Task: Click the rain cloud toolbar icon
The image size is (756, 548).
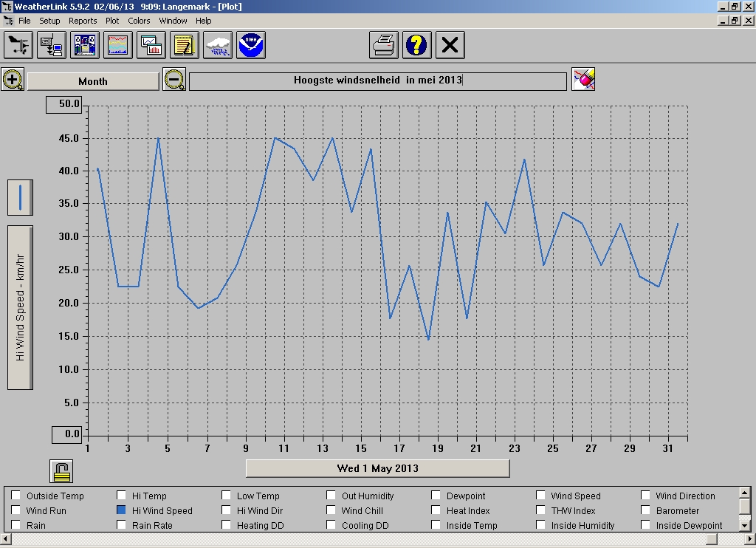Action: pos(218,45)
